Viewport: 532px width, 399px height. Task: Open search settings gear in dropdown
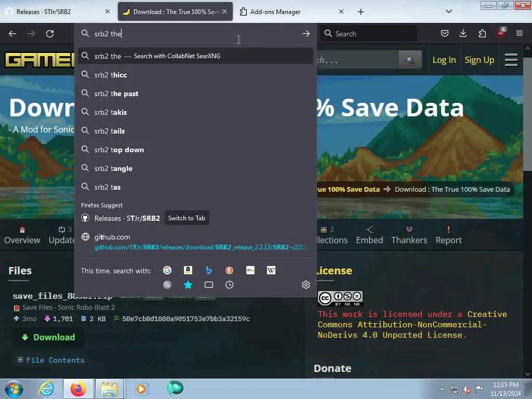(305, 285)
